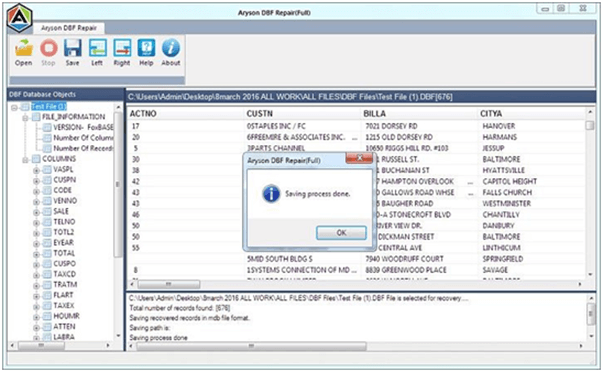Viewport: 603px width, 372px height.
Task: Expand the VENNO column node
Action: tap(36, 202)
